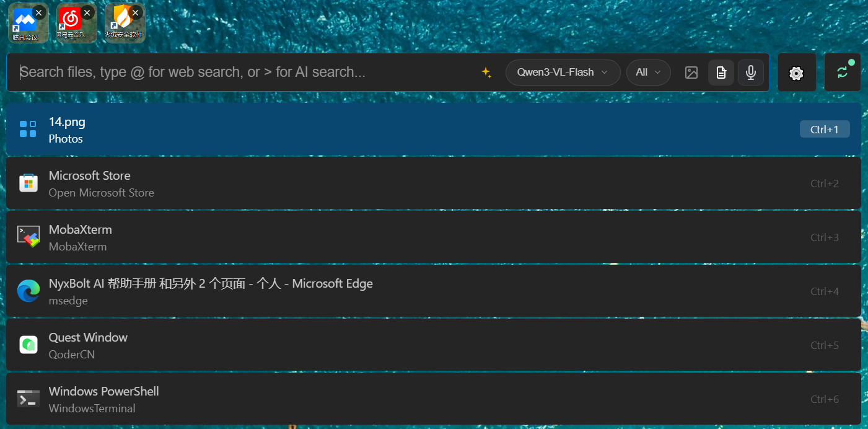Open settings via the gear icon

click(x=797, y=73)
